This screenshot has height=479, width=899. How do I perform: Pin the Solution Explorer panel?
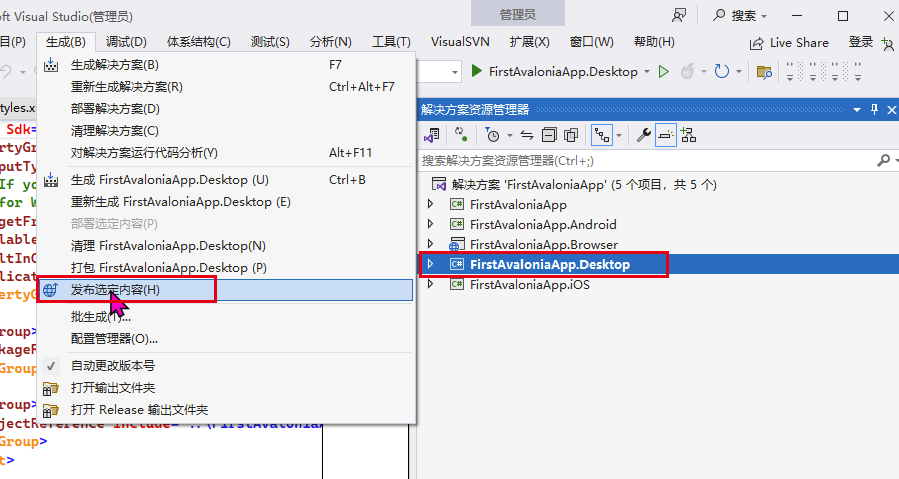tap(874, 109)
